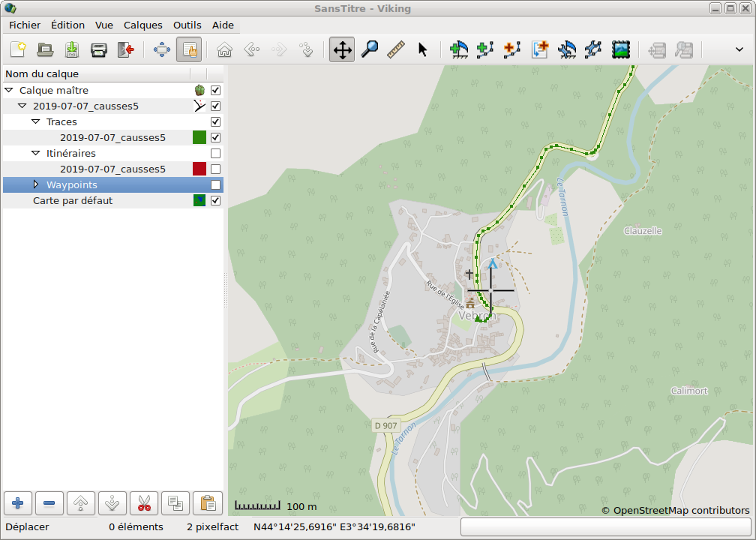The height and width of the screenshot is (540, 756).
Task: Click the toolbar overflow chevron arrow
Action: 739,50
